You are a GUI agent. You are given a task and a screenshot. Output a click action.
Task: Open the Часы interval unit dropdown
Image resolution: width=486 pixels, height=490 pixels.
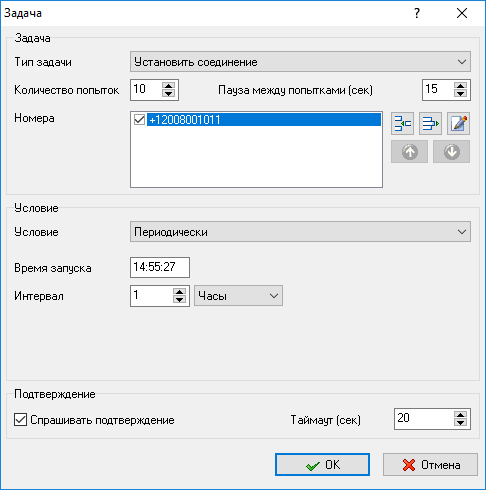tap(238, 295)
